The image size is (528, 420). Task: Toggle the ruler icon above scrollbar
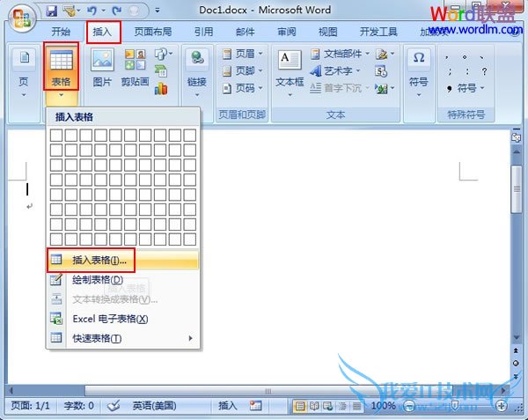click(516, 136)
